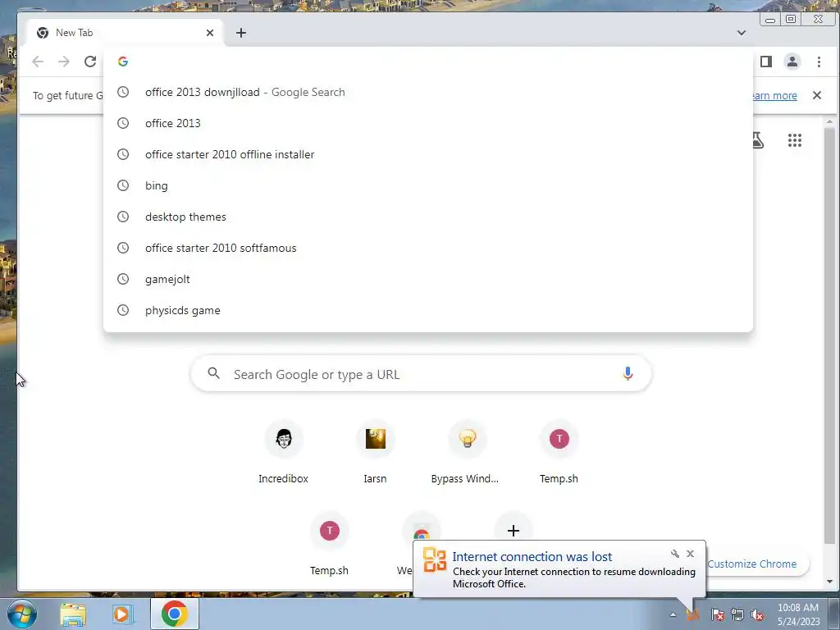Pick suggestion office starter 2010 softfamous

tap(428, 248)
